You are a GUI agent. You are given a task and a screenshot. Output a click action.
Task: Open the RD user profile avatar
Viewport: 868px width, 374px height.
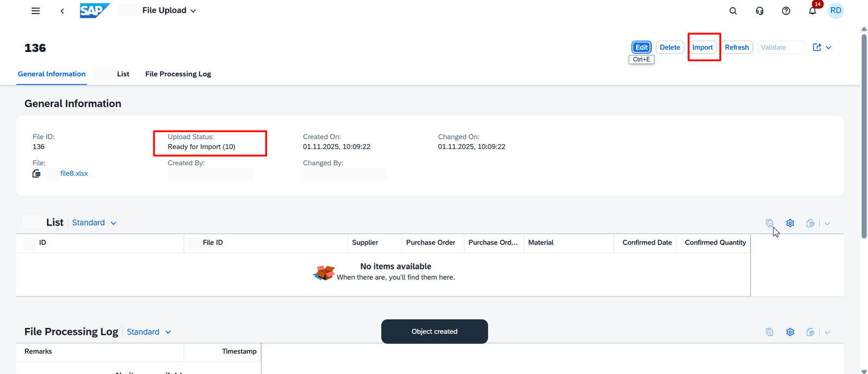835,11
